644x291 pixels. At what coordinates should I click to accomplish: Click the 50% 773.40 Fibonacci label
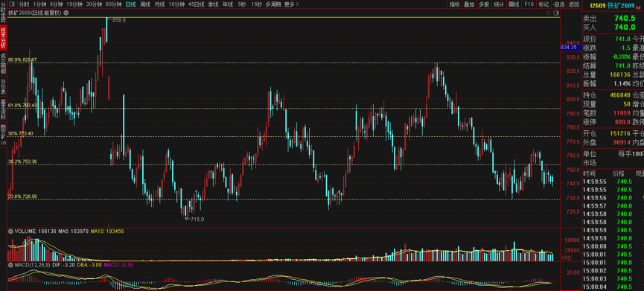pyautogui.click(x=21, y=134)
